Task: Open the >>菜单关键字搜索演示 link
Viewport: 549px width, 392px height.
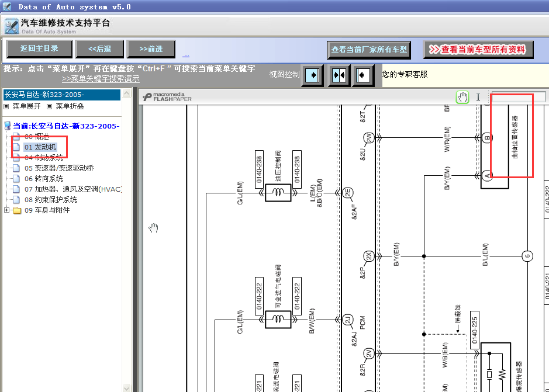Action: click(x=101, y=79)
